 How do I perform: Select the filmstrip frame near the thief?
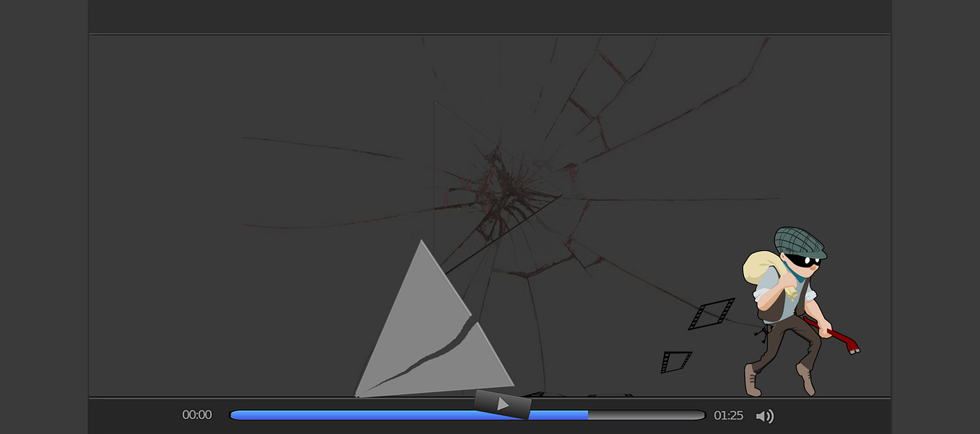710,314
